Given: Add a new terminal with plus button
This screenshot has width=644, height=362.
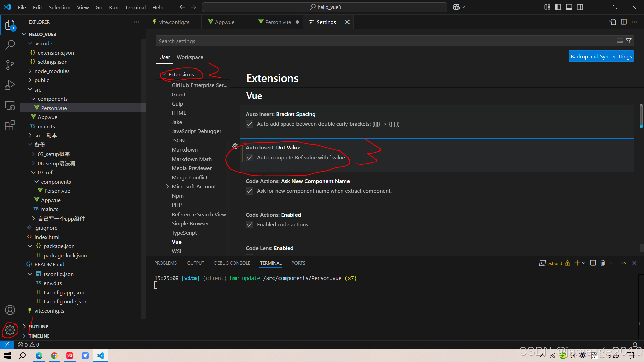Looking at the screenshot, I should (577, 263).
